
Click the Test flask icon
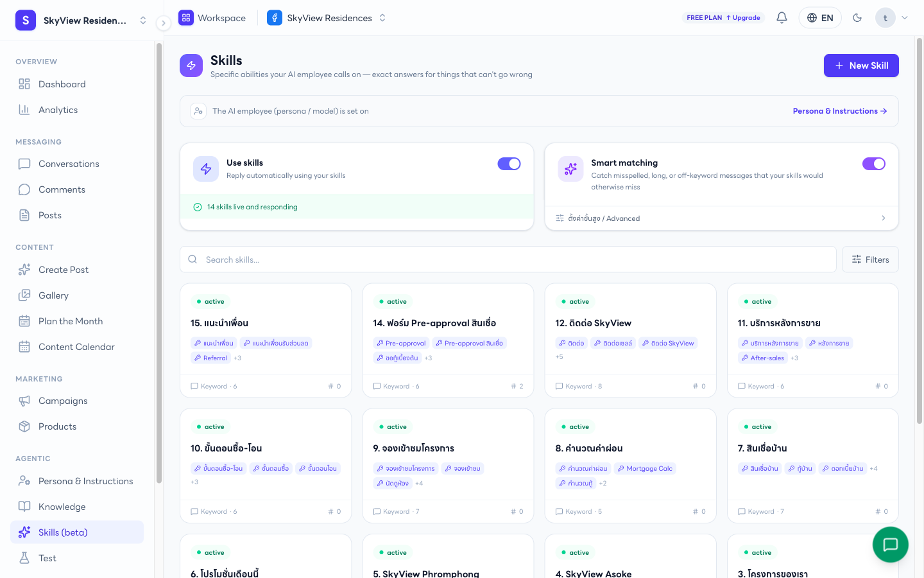tap(24, 558)
